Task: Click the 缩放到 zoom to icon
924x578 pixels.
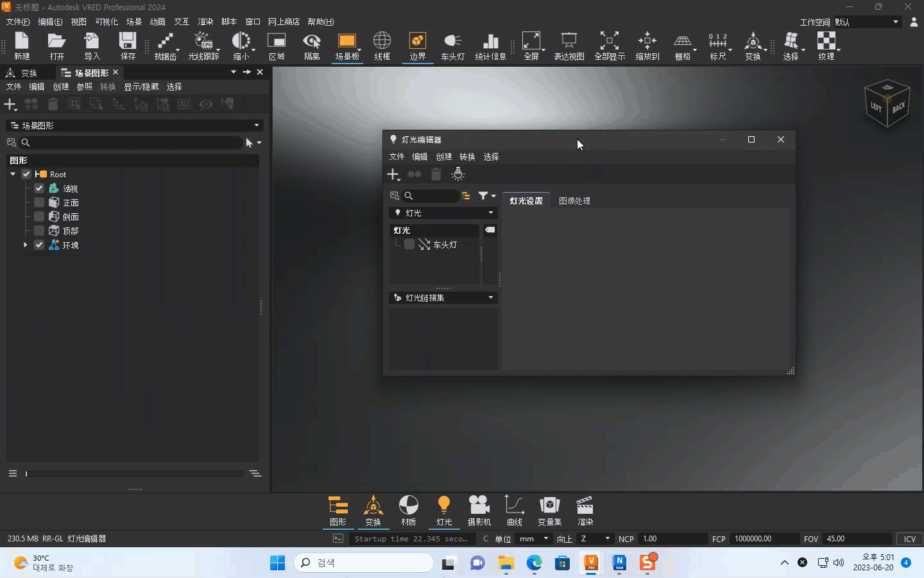Action: 647,46
